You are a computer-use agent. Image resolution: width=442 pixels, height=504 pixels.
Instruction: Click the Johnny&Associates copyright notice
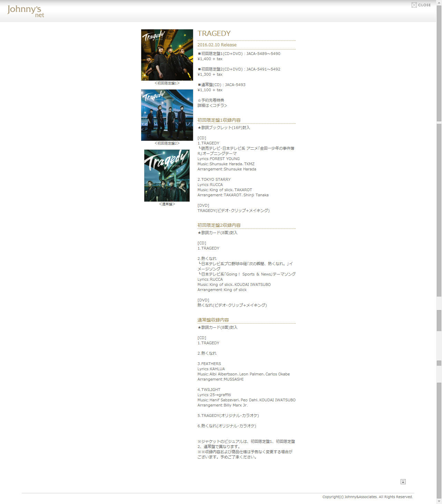367,497
